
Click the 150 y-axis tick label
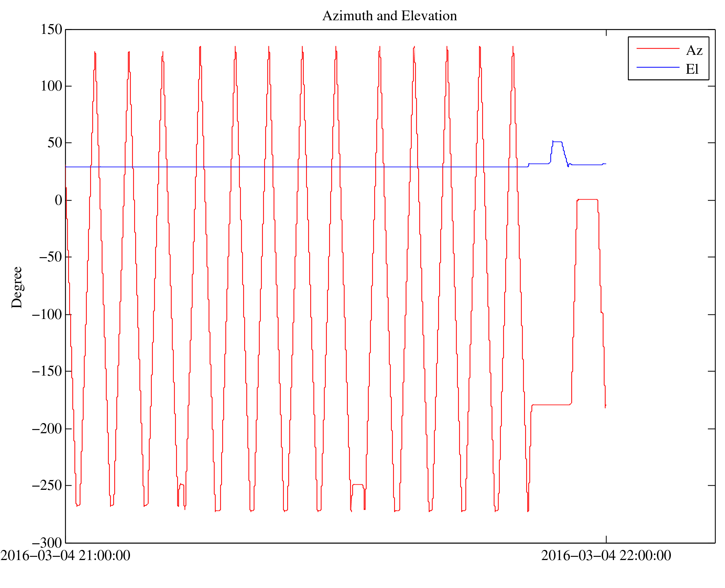click(x=51, y=29)
